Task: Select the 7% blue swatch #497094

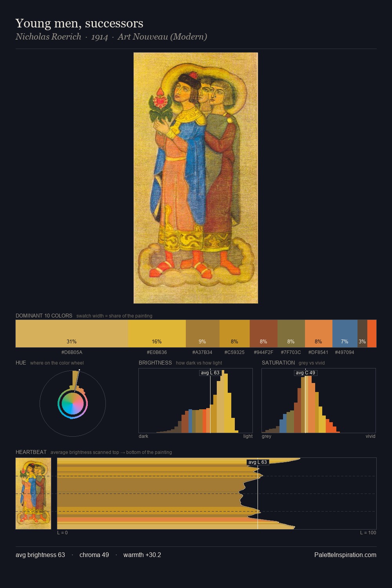Action: pos(345,334)
